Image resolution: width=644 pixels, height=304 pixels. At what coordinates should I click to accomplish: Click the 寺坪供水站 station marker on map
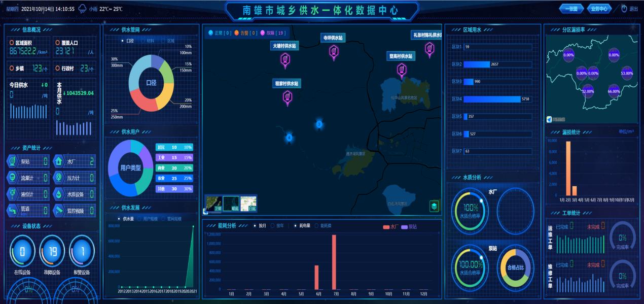[x=334, y=51]
